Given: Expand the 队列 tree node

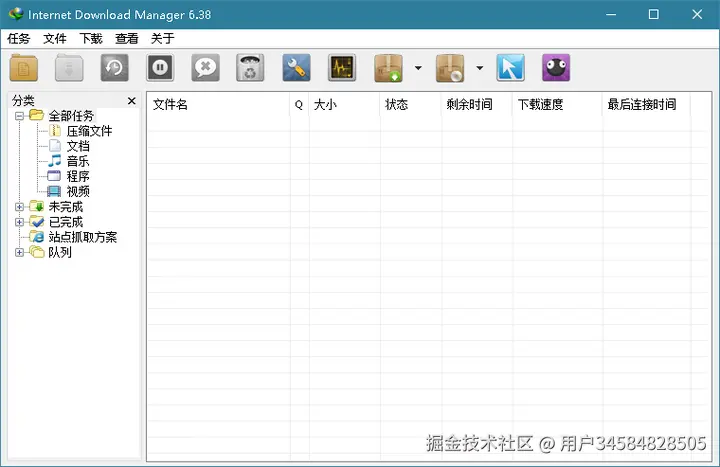Looking at the screenshot, I should point(19,252).
